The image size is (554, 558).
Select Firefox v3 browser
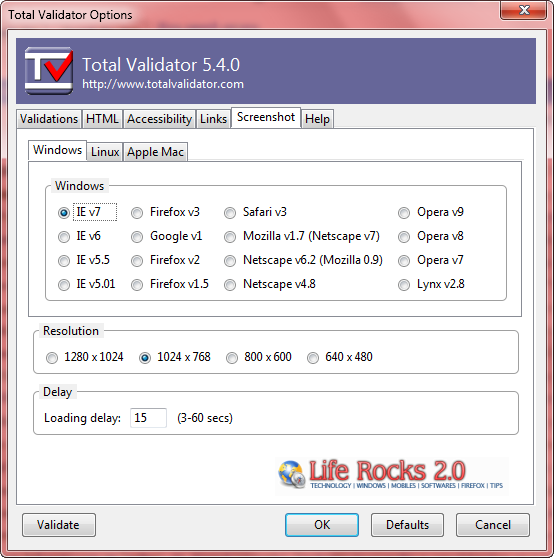(x=137, y=213)
